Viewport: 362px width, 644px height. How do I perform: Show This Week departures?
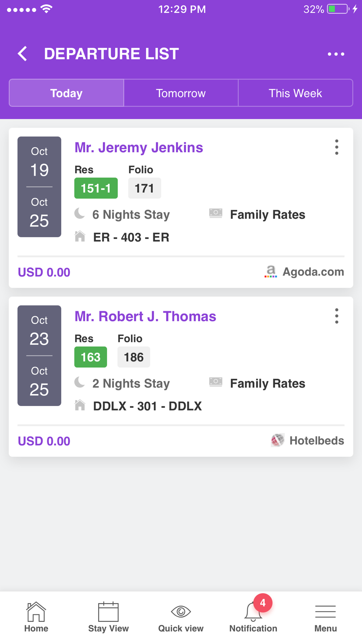click(295, 93)
